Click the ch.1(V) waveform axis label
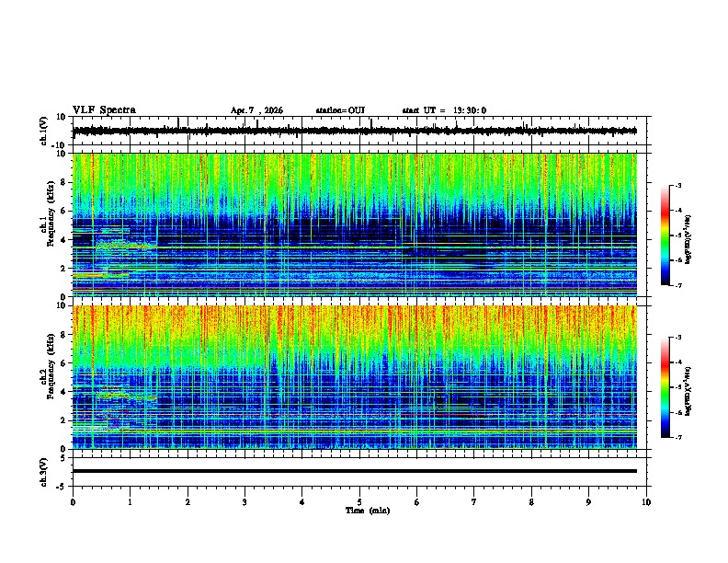The image size is (728, 563). 44,131
